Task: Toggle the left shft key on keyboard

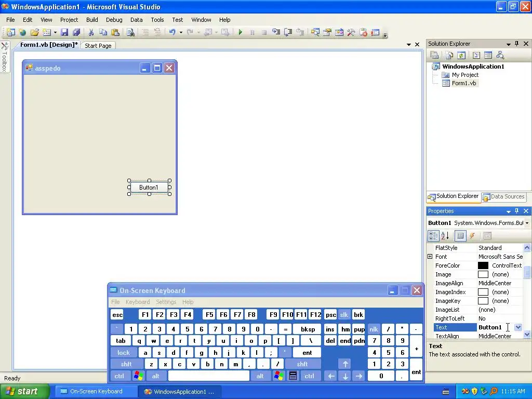Action: pyautogui.click(x=126, y=364)
